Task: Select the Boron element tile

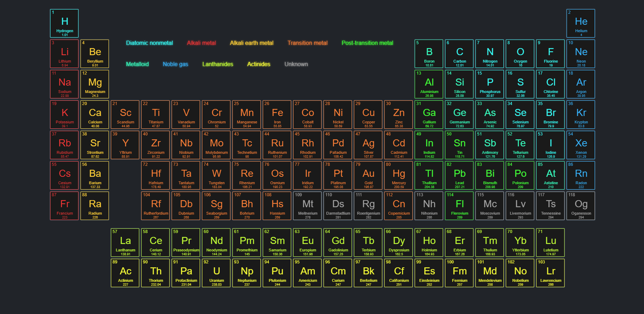Action: tap(429, 54)
